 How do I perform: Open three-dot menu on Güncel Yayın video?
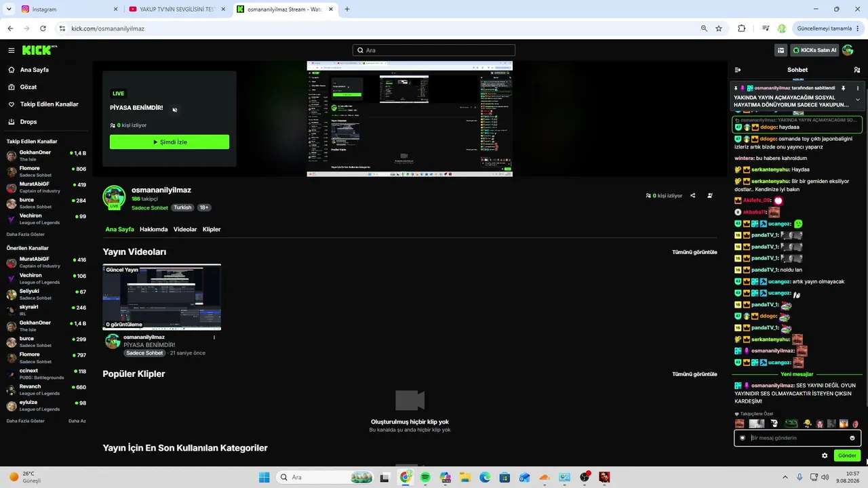214,338
